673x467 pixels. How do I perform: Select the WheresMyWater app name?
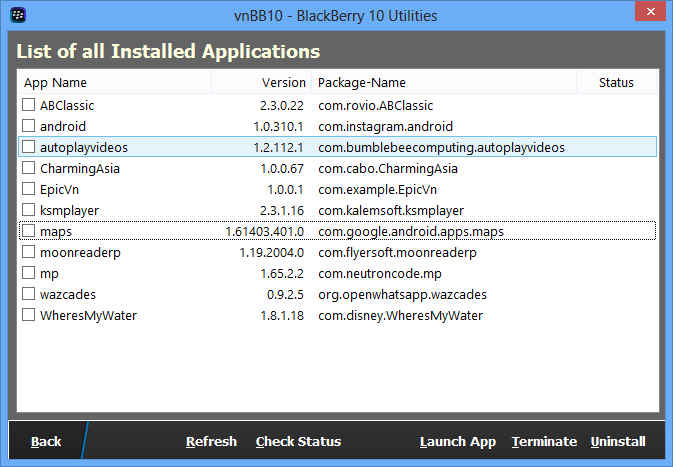coord(88,316)
